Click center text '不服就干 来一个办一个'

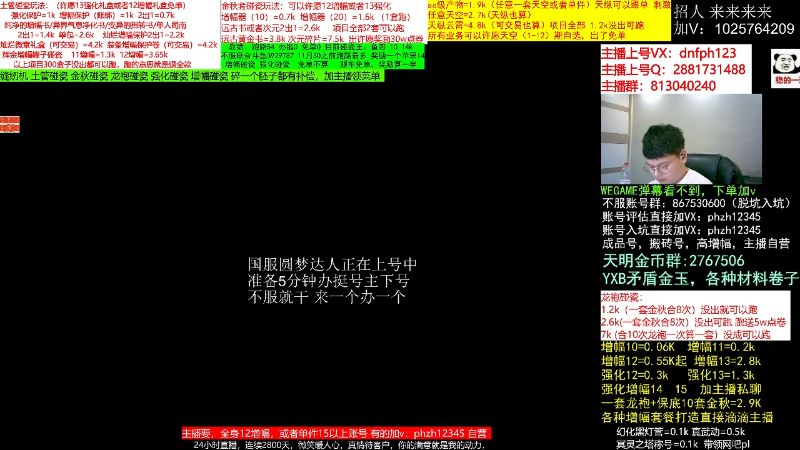327,297
